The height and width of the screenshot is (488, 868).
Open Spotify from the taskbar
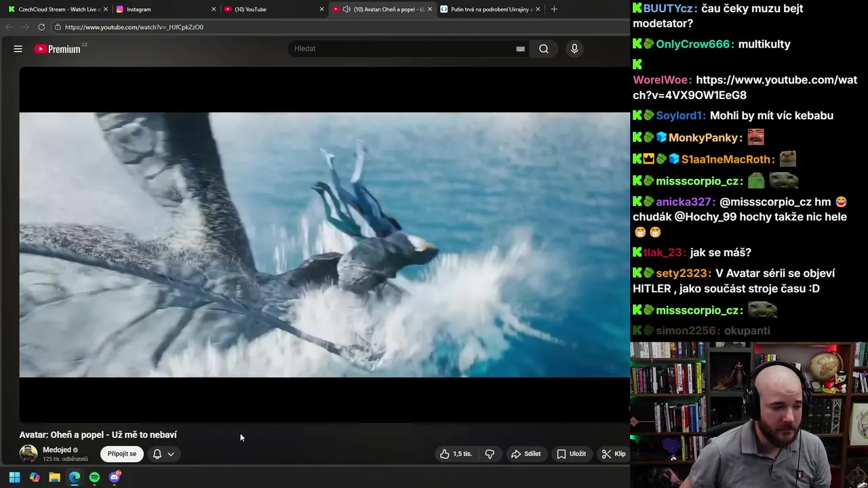94,477
